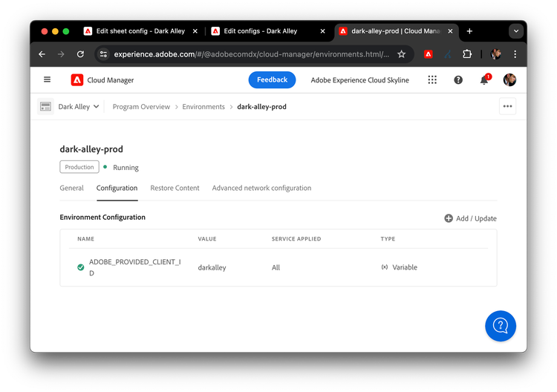Screen dimensions: 557x392
Task: Open the browser extensions puzzle icon
Action: (x=467, y=54)
